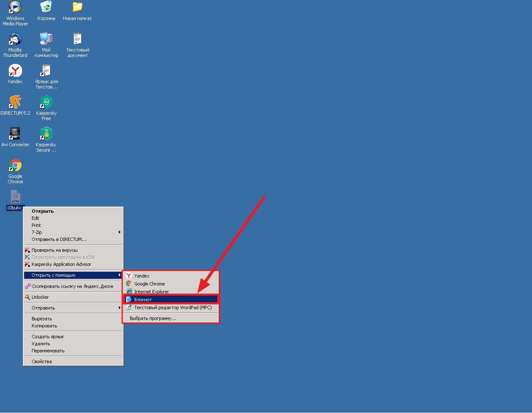532x413 pixels.
Task: Select the 10bukv HTML file
Action: (x=15, y=197)
